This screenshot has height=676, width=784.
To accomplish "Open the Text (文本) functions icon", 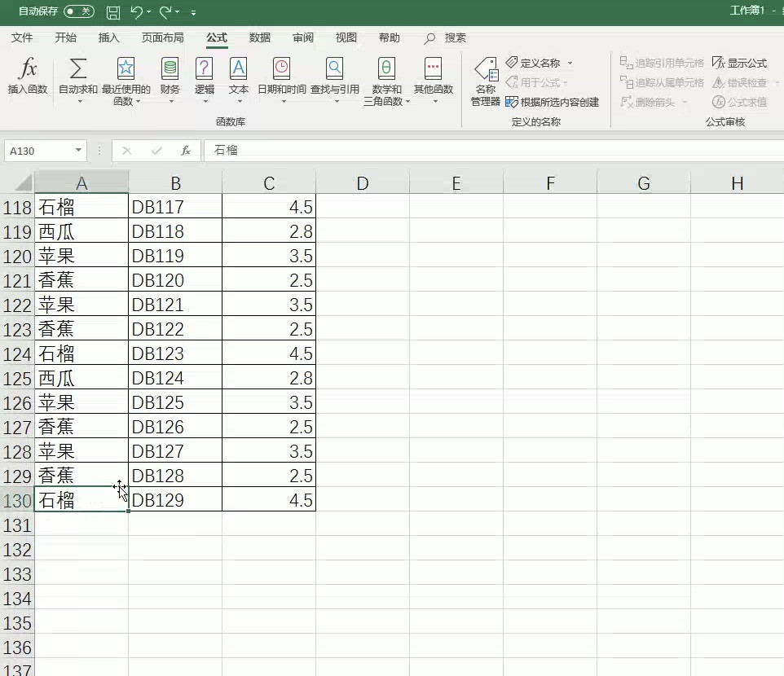I will pos(238,70).
